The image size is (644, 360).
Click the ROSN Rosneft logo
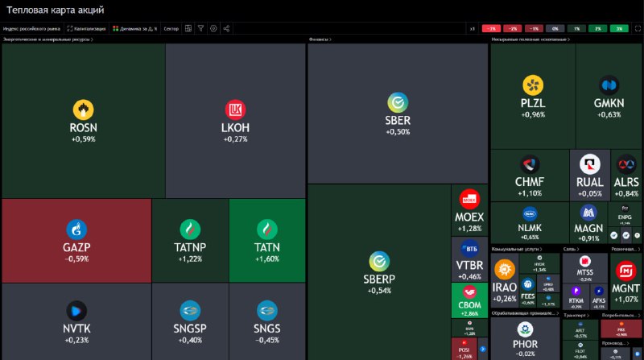(x=84, y=110)
